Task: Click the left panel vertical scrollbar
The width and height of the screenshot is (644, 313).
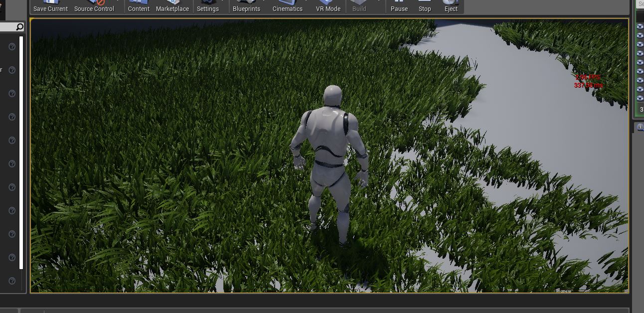Action: [x=21, y=150]
